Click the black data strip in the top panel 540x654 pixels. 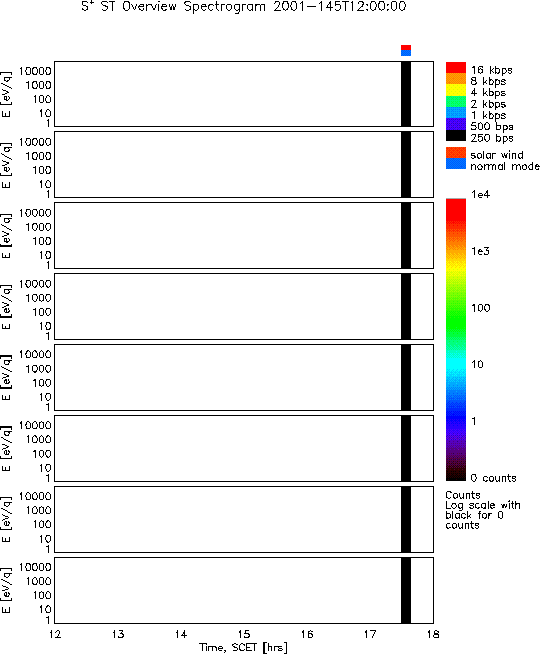tap(406, 94)
